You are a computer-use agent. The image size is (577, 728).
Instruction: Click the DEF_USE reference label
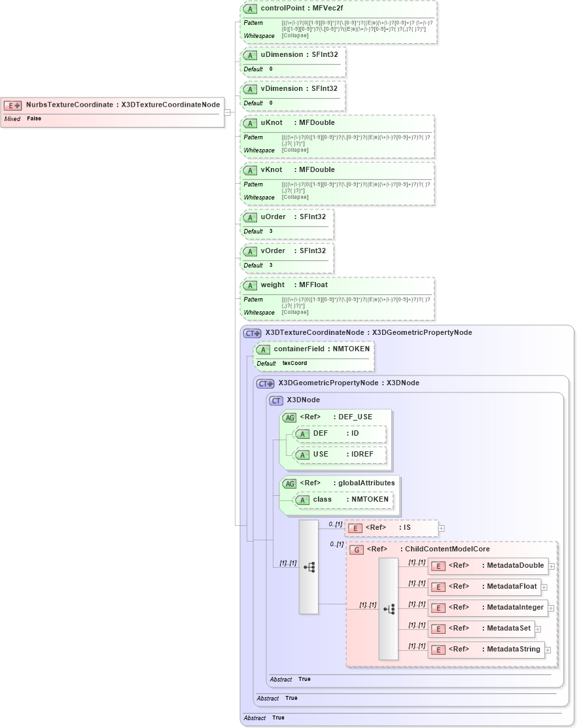pyautogui.click(x=336, y=417)
